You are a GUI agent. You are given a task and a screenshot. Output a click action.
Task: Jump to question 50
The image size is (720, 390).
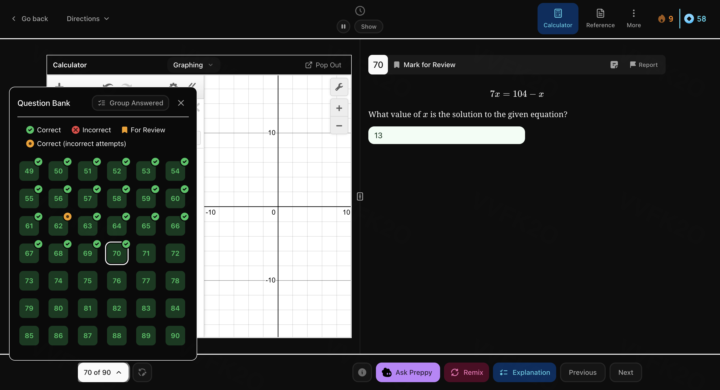click(x=58, y=171)
